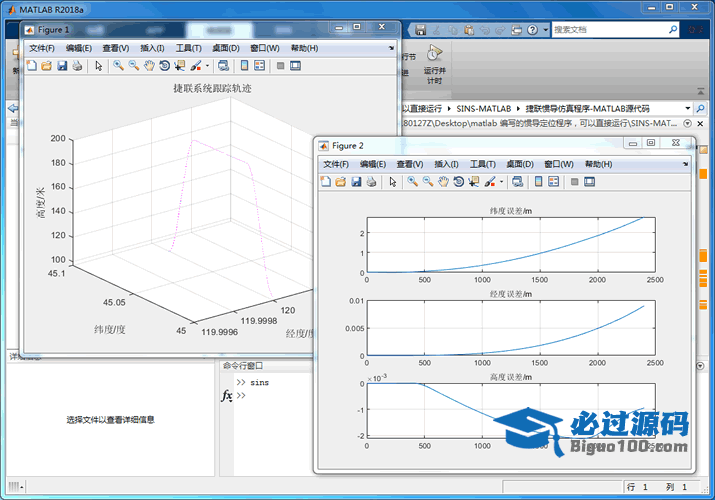Viewport: 715px width, 500px height.
Task: Hide Plot Tools icon in Figure 2
Action: coord(575,182)
